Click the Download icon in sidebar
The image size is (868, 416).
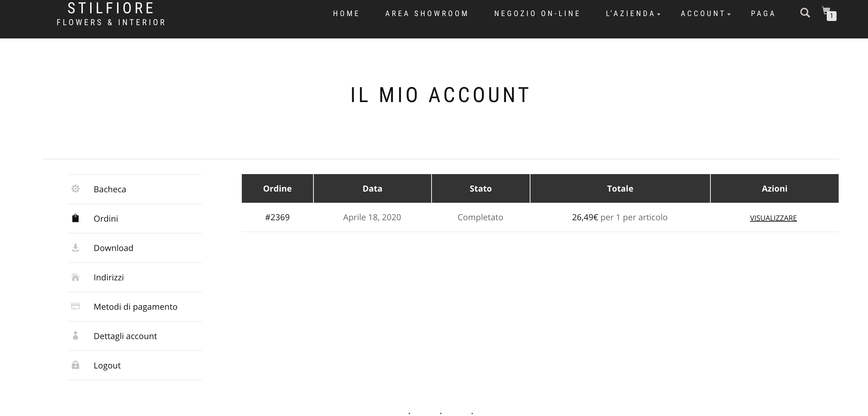click(75, 248)
